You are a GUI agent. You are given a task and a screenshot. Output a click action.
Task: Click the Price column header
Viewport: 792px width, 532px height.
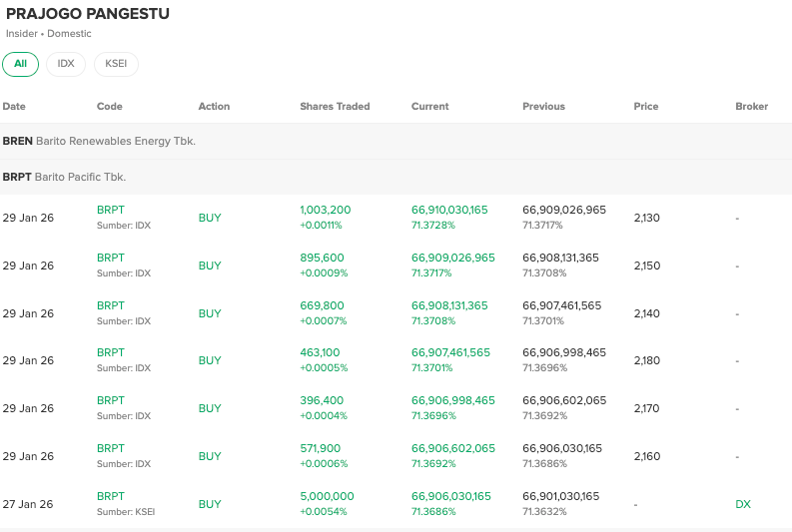click(646, 107)
